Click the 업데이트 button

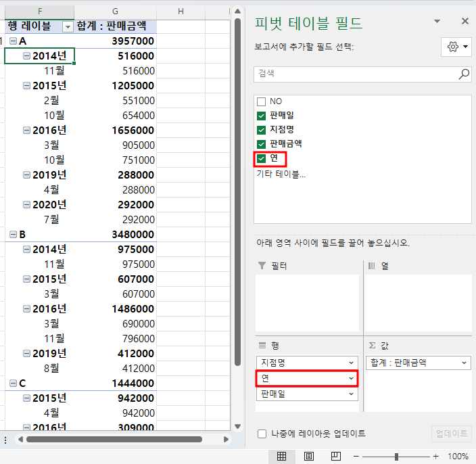[452, 434]
